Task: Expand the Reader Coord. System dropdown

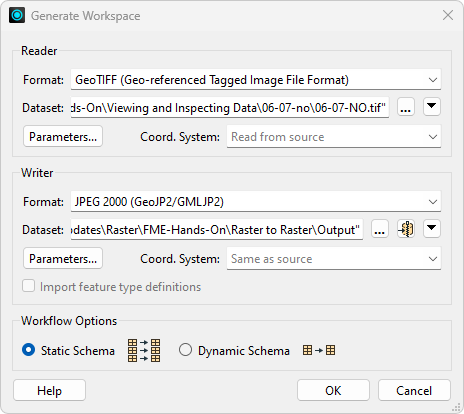Action: [433, 137]
